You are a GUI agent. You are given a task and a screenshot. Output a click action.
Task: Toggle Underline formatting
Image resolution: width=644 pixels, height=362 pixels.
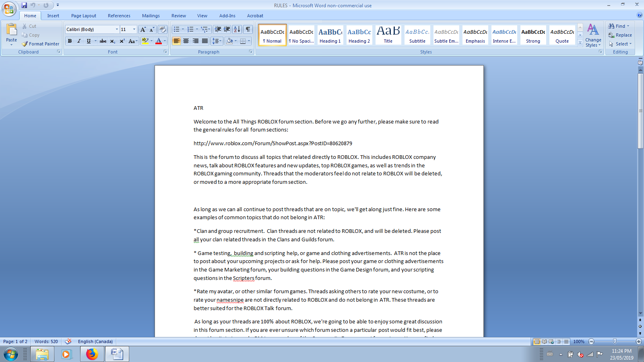pyautogui.click(x=89, y=41)
